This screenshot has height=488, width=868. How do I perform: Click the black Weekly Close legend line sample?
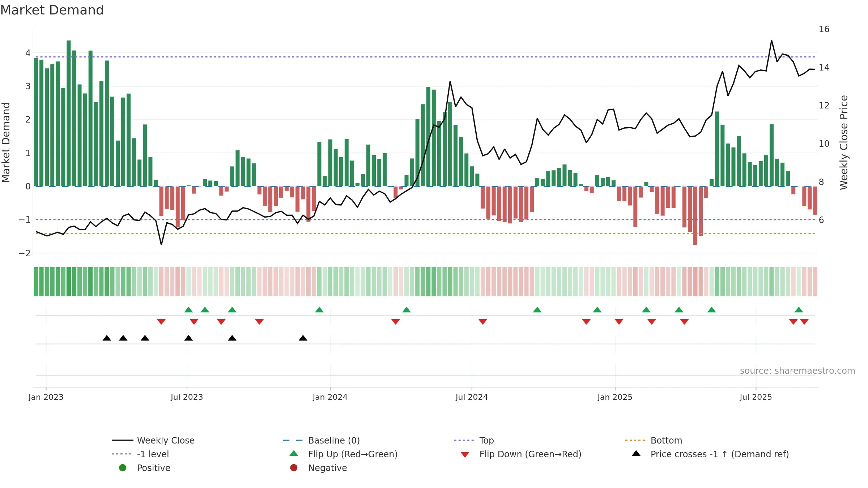coord(122,440)
